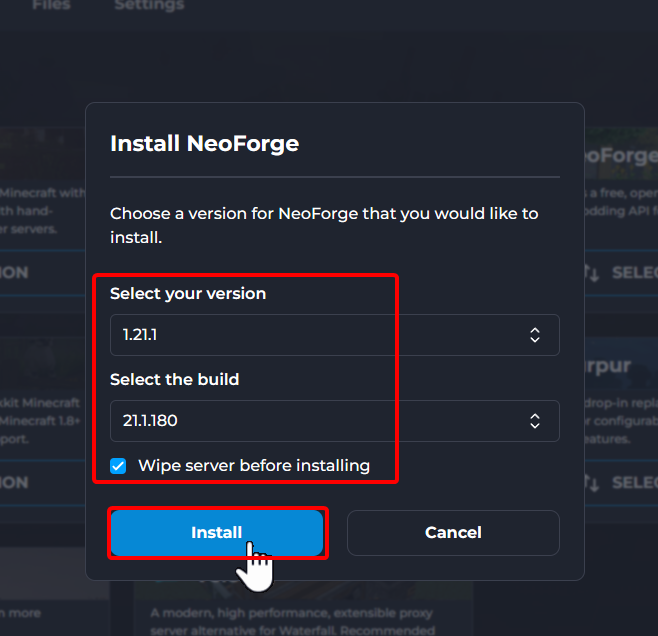Click the Wipe server before installing label
658x636 pixels.
[x=254, y=466]
